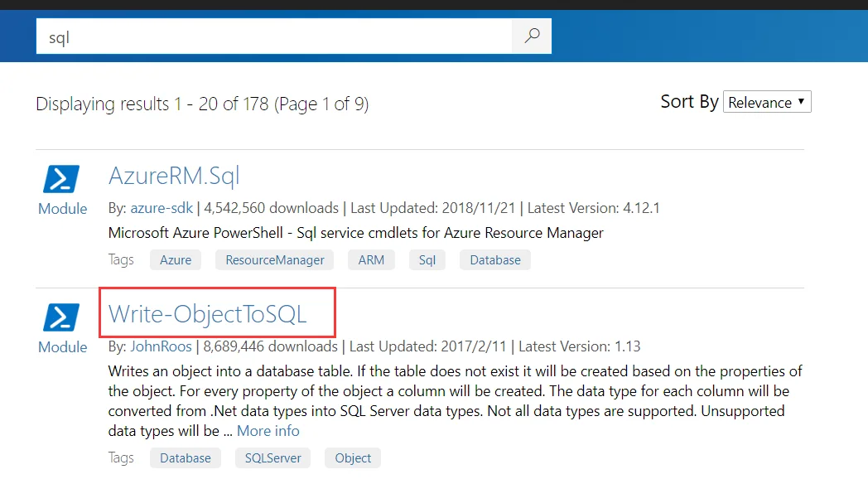The image size is (868, 484).
Task: Click the Module label under AzureRM.Sql icon
Action: click(x=63, y=209)
